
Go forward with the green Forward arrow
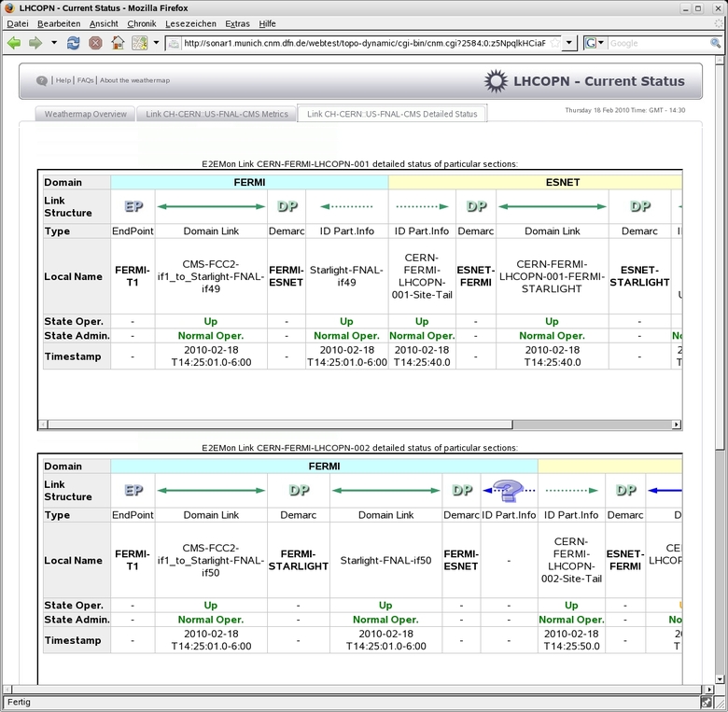pos(35,43)
